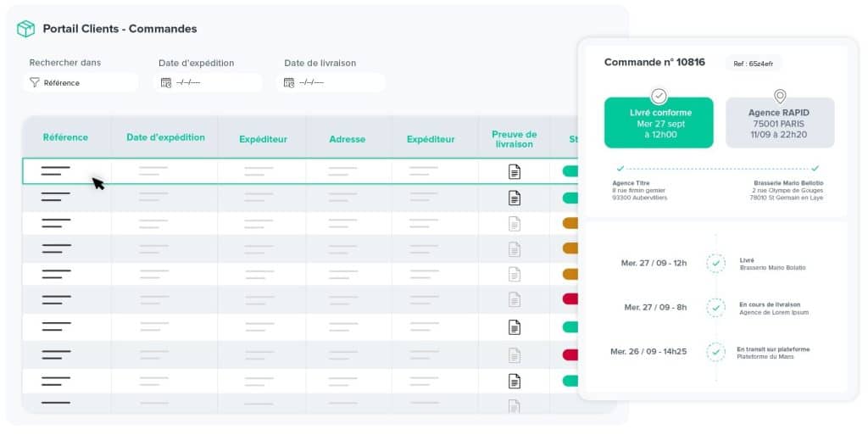Click checkmark circle icon above Livré conforme
This screenshot has width=868, height=435.
[x=659, y=97]
